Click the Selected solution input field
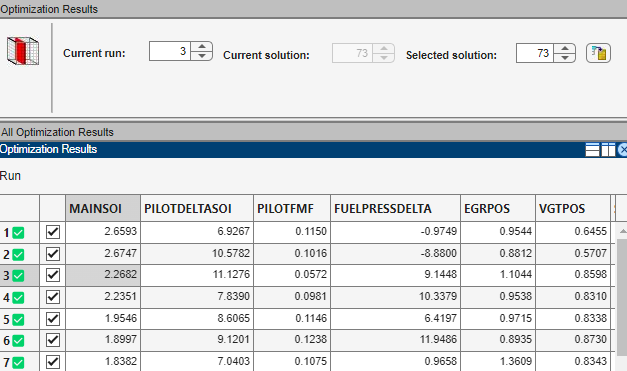 click(x=535, y=53)
